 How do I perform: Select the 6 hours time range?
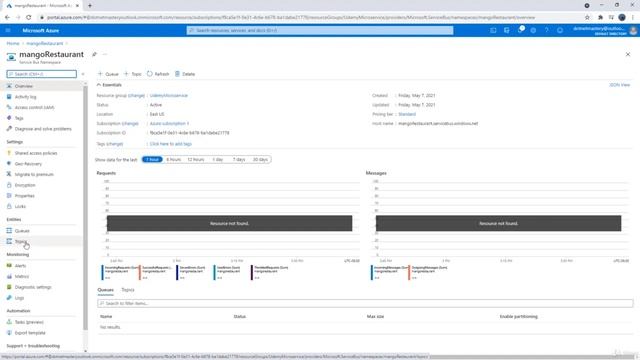point(173,160)
